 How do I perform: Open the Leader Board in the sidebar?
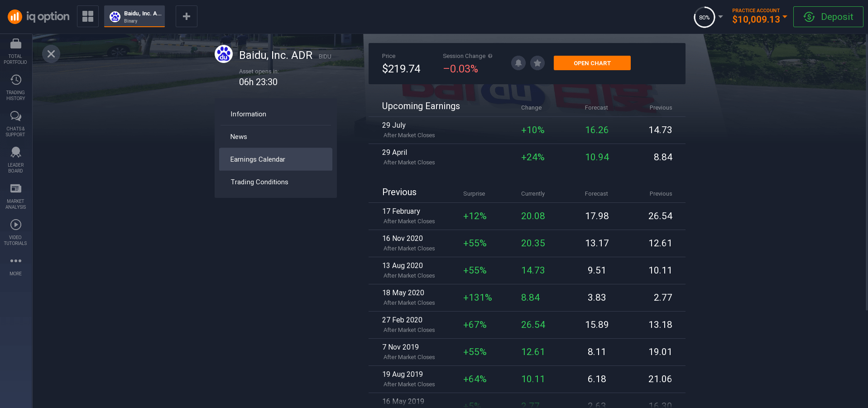[x=15, y=160]
